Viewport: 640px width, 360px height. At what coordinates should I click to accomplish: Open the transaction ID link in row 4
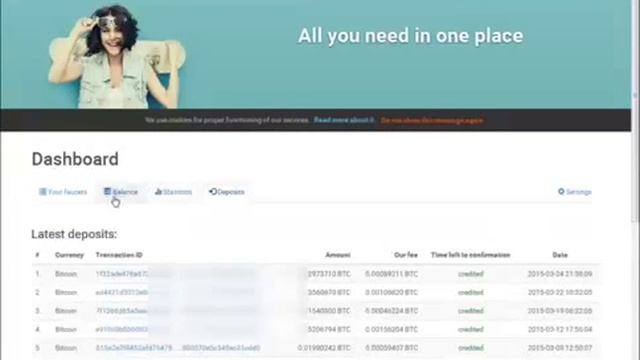(x=122, y=329)
